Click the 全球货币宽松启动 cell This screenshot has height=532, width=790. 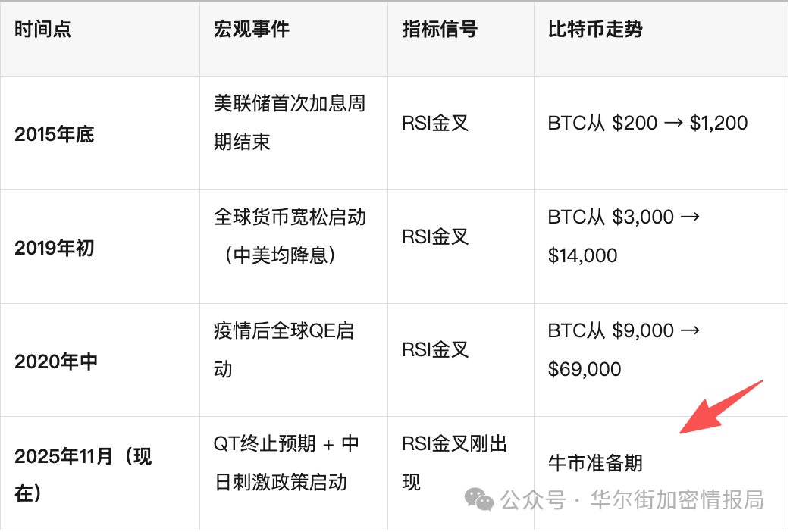click(x=290, y=236)
